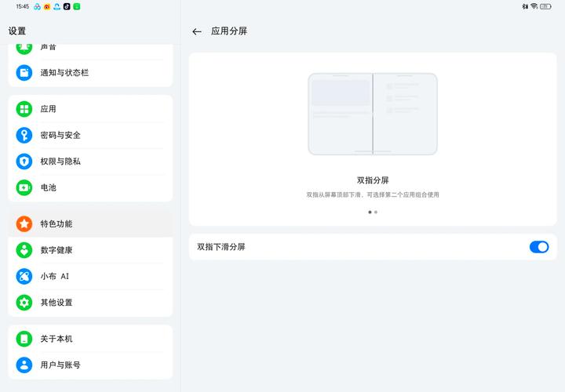
Task: Open 小布 AI settings
Action: click(90, 277)
